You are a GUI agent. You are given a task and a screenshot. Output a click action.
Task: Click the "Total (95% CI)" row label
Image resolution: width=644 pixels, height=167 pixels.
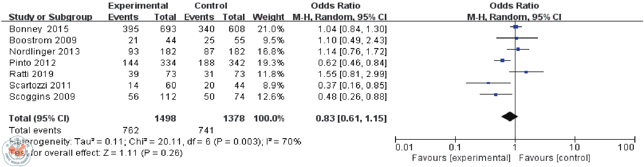click(39, 118)
